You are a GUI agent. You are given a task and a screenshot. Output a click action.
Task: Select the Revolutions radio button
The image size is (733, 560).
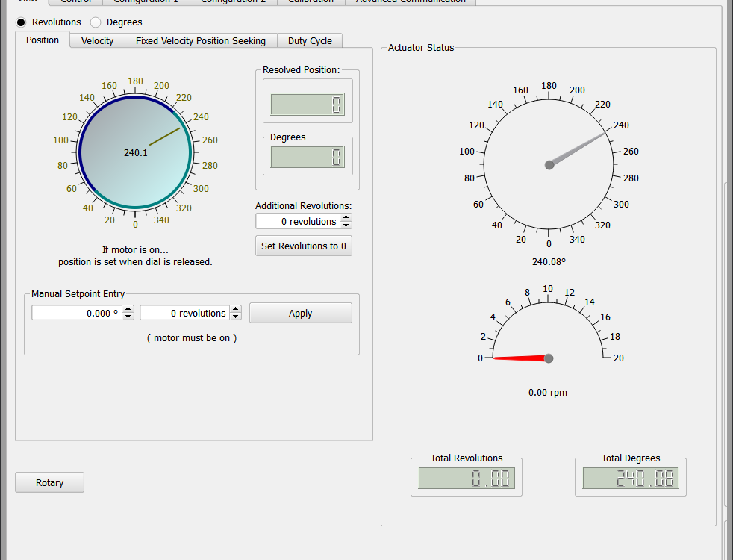click(21, 22)
